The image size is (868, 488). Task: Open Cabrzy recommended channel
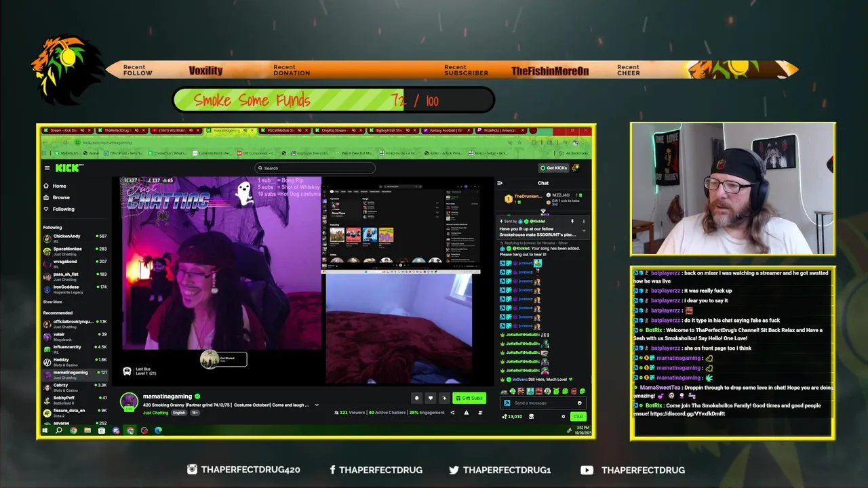(75, 386)
